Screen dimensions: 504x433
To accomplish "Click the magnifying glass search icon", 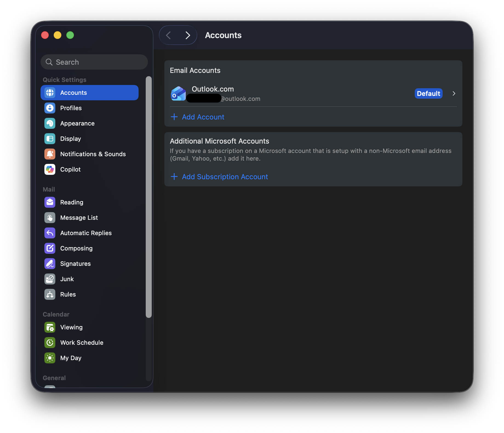I will point(49,62).
